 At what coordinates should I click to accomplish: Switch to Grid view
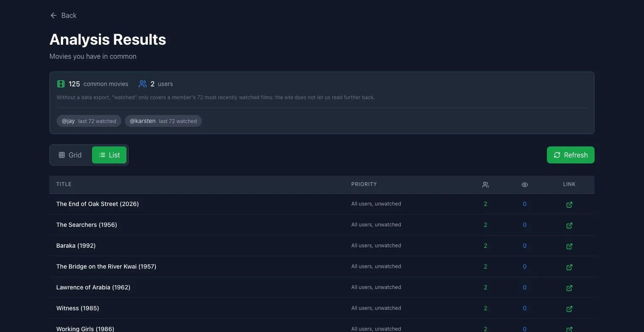pyautogui.click(x=70, y=155)
